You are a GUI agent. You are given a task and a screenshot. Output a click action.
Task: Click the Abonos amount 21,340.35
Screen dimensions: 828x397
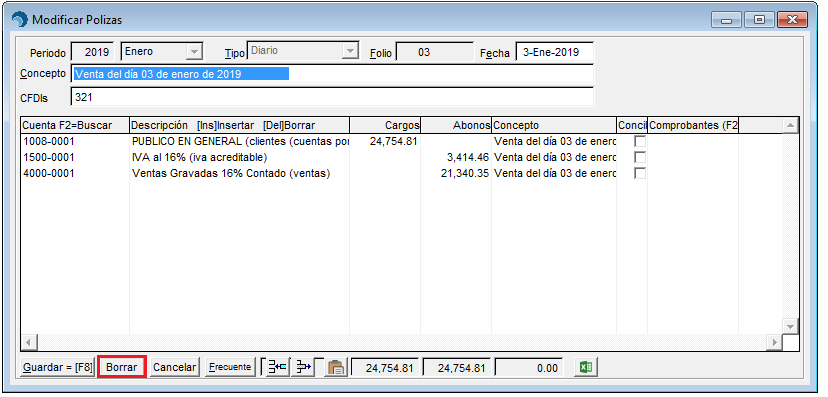pyautogui.click(x=465, y=173)
